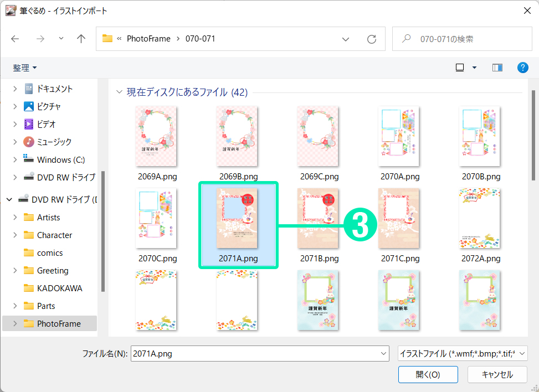Expand the address bar history dropdown
The image size is (539, 392).
(346, 39)
